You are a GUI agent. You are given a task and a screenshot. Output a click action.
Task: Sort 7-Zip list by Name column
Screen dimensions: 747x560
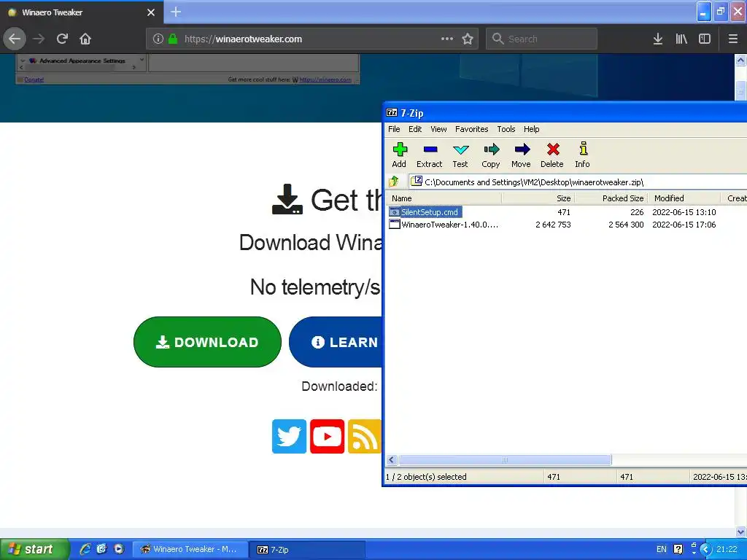pyautogui.click(x=444, y=198)
